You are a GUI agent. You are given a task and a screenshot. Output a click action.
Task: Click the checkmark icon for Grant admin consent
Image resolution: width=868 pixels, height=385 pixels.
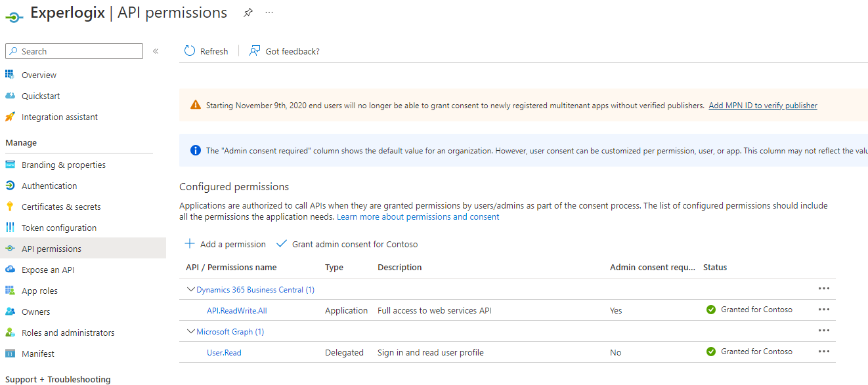(282, 243)
